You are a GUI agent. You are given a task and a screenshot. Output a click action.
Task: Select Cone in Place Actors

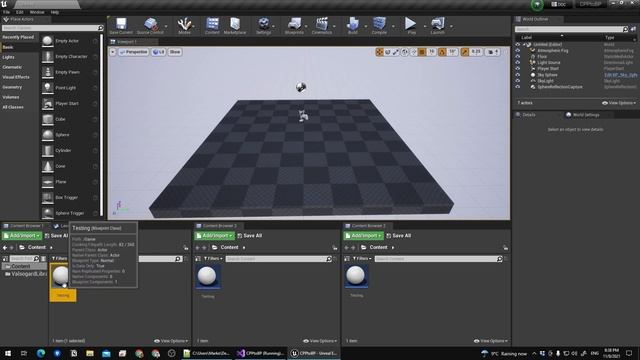(70, 166)
